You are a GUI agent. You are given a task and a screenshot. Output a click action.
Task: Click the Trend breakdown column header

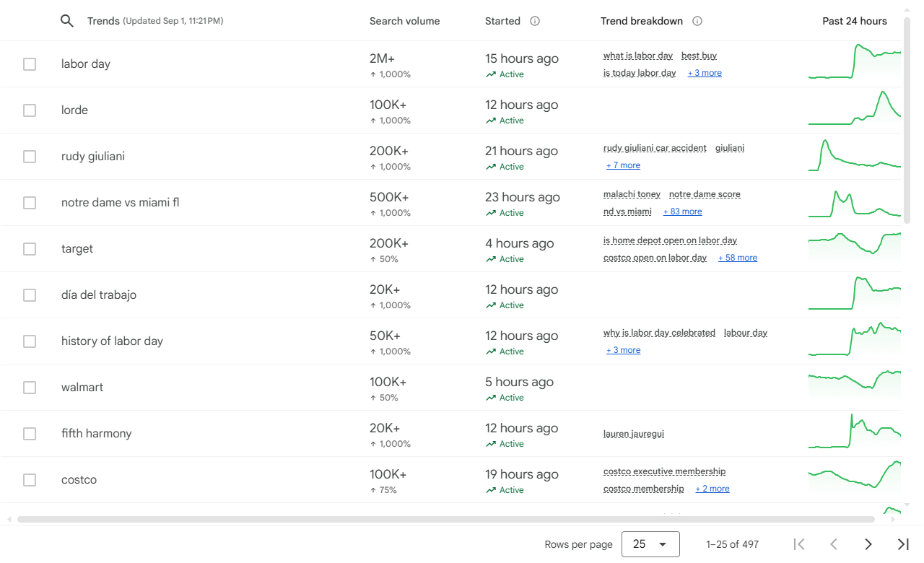click(642, 21)
